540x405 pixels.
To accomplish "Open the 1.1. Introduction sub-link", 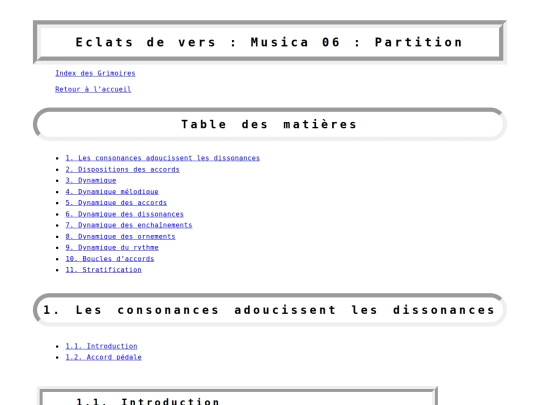I will tap(102, 346).
